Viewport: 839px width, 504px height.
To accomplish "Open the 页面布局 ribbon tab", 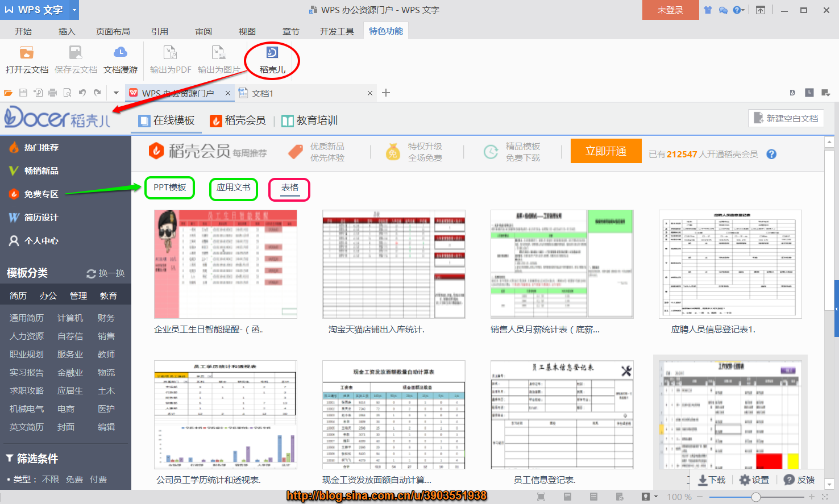I will click(113, 31).
